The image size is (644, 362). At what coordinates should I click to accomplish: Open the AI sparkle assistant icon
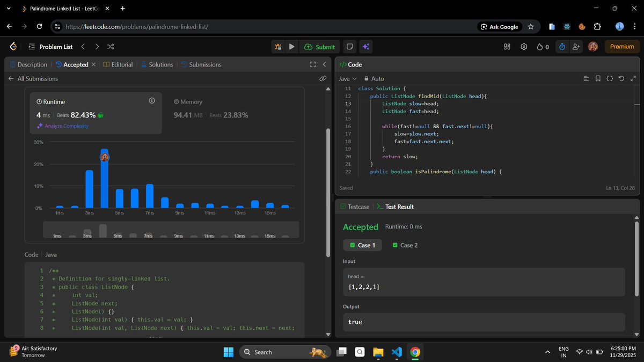click(x=365, y=47)
